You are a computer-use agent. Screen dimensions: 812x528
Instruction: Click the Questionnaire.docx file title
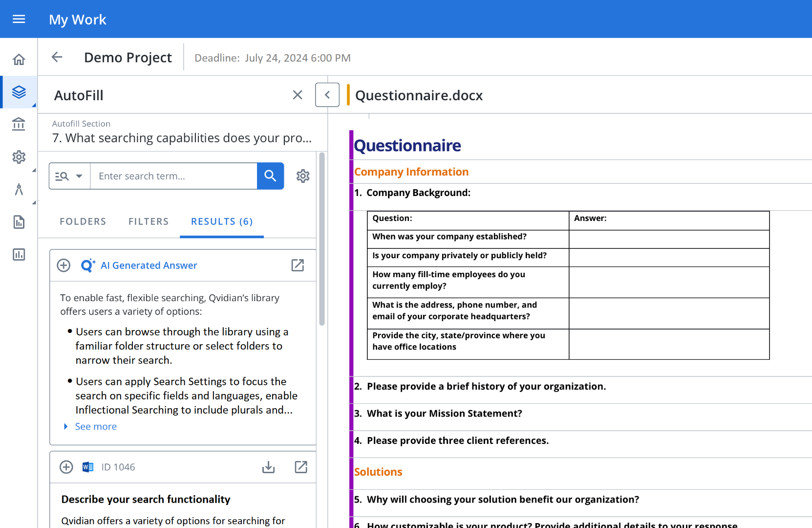pos(419,95)
